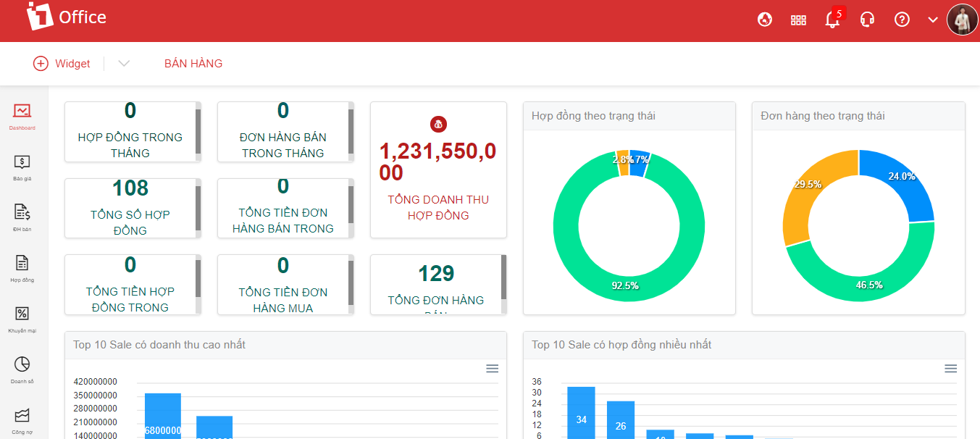Image resolution: width=980 pixels, height=439 pixels.
Task: Open the Dashboard sidebar icon
Action: click(22, 112)
